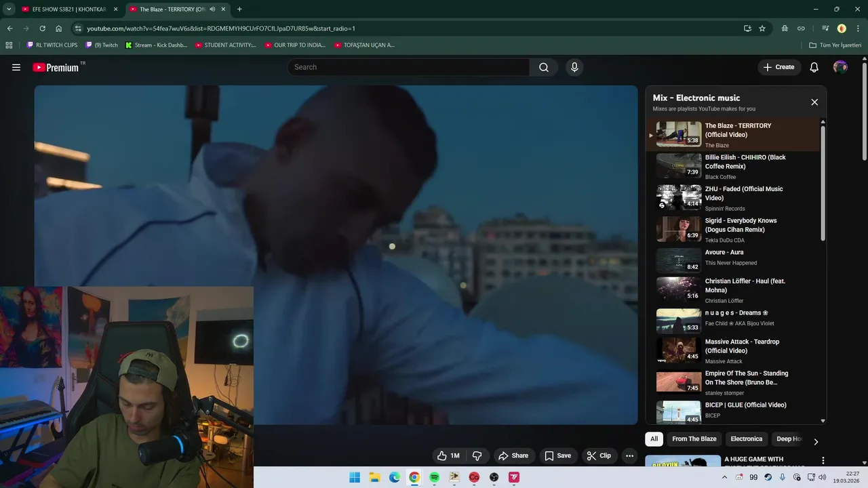Image resolution: width=868 pixels, height=488 pixels.
Task: Bookmark this page with star icon
Action: point(762,28)
